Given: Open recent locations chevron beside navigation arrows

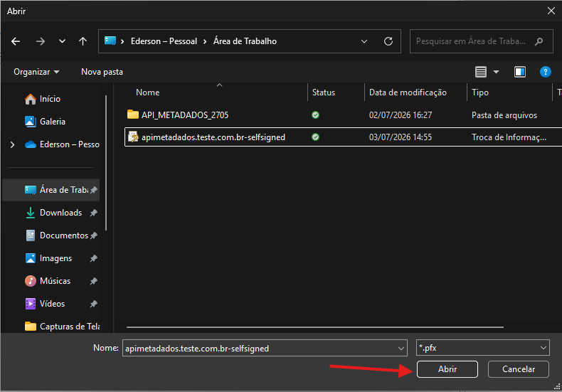Looking at the screenshot, I should [x=62, y=41].
